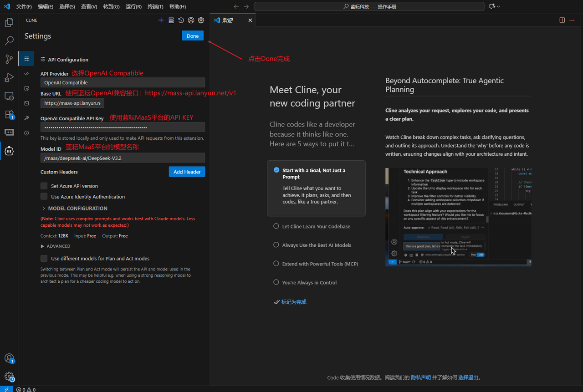The image size is (583, 392).
Task: Open the 终端(T) menu
Action: point(155,6)
